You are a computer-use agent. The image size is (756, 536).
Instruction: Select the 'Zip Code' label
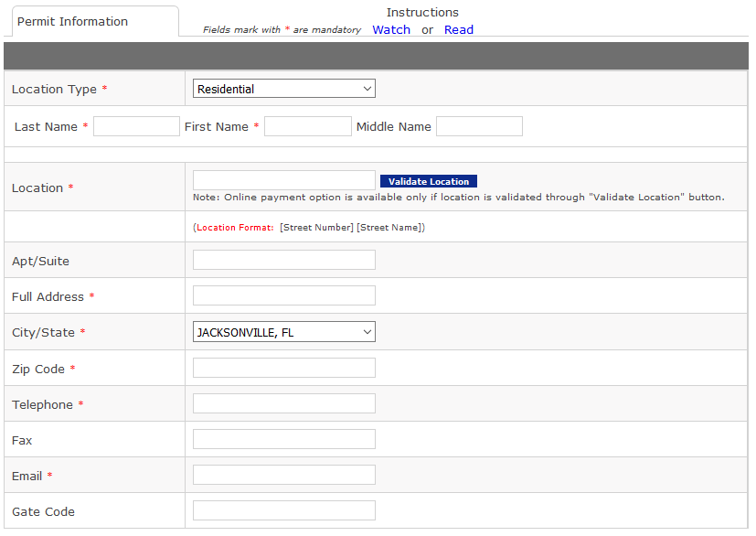(38, 370)
